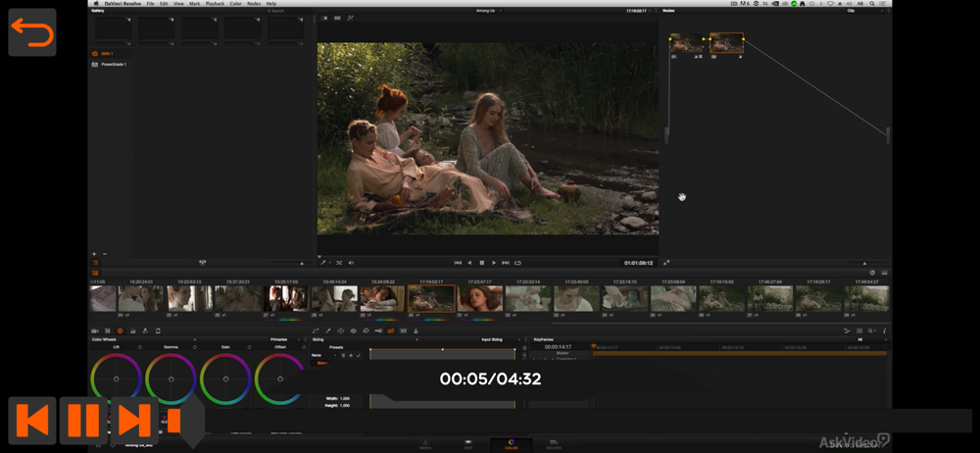
Task: Play the clip in reverse
Action: (x=469, y=263)
